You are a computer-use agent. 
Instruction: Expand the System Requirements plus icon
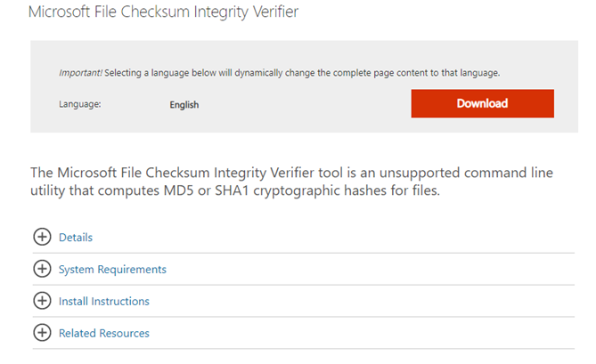tap(42, 269)
